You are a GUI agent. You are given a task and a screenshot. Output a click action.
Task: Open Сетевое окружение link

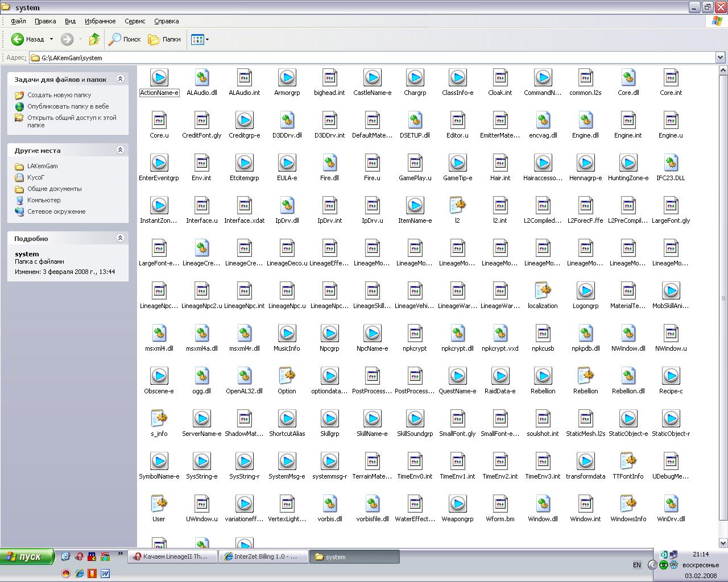tap(56, 211)
